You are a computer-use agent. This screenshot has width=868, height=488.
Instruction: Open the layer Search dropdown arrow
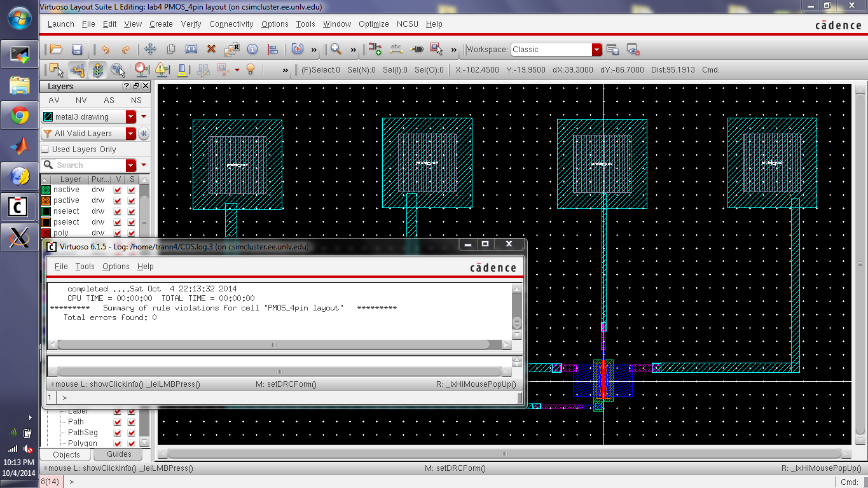(131, 165)
